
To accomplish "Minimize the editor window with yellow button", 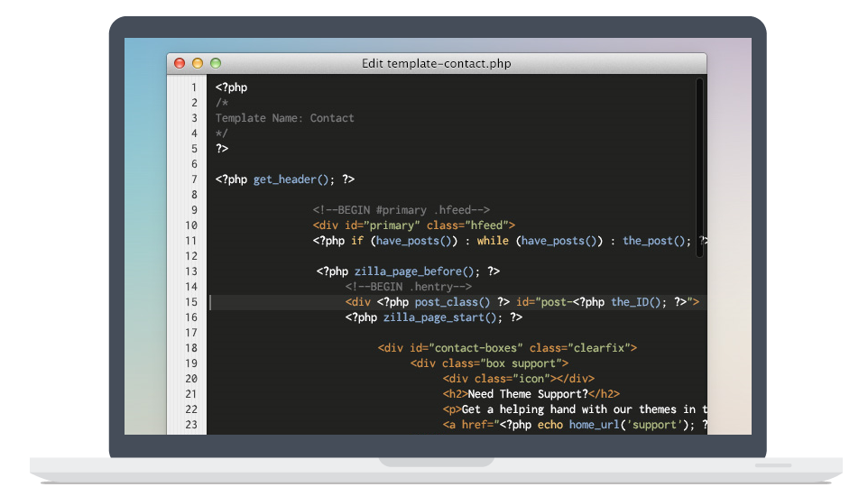I will click(x=198, y=63).
